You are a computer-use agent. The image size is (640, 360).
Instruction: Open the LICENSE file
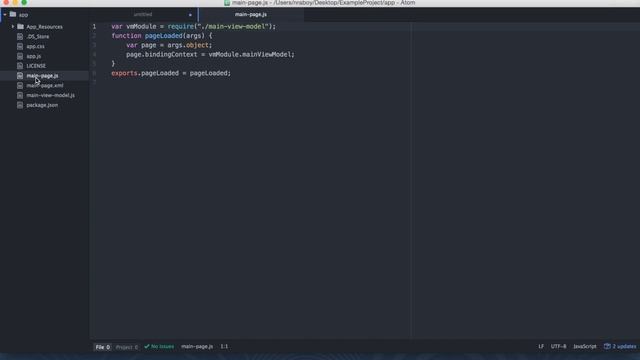(36, 66)
